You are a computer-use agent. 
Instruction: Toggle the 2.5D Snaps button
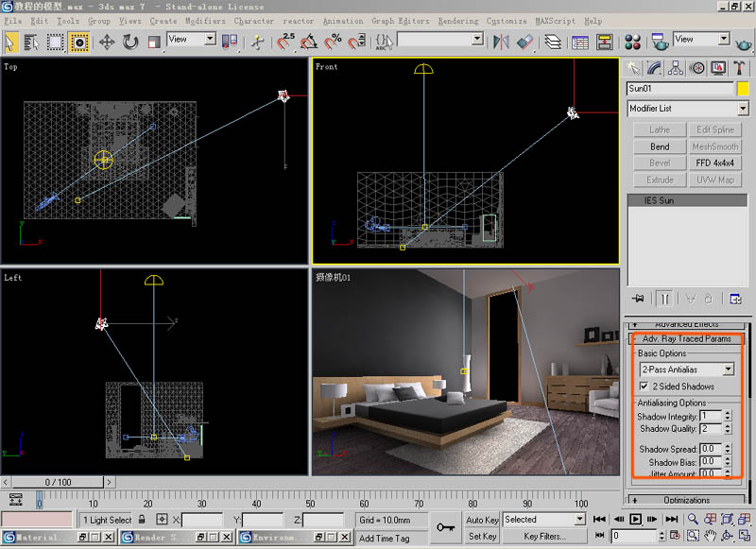pos(285,42)
